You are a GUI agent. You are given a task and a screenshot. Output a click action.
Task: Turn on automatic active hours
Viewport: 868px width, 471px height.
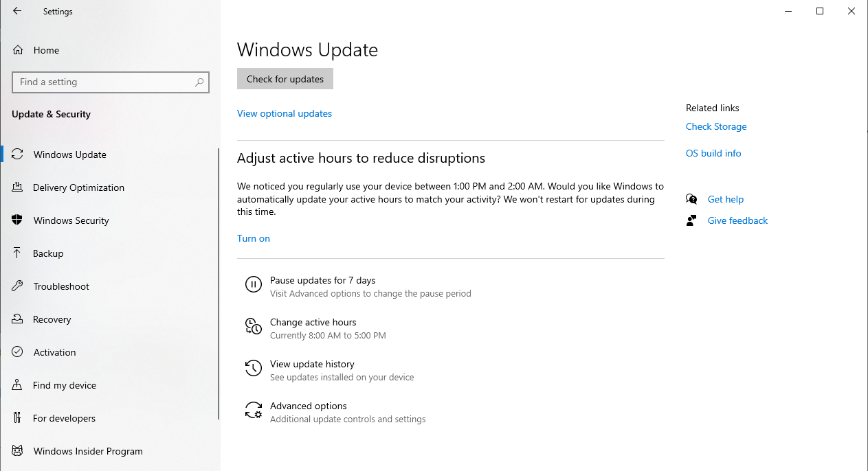[x=254, y=238]
